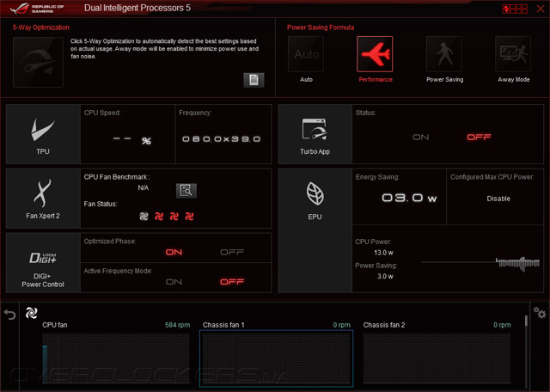Click the 5-Way Optimization heading
The height and width of the screenshot is (392, 550).
[41, 28]
